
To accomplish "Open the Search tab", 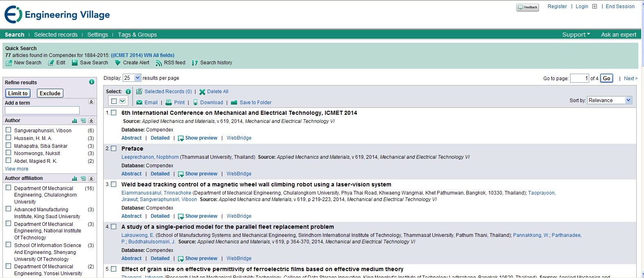I will (15, 35).
